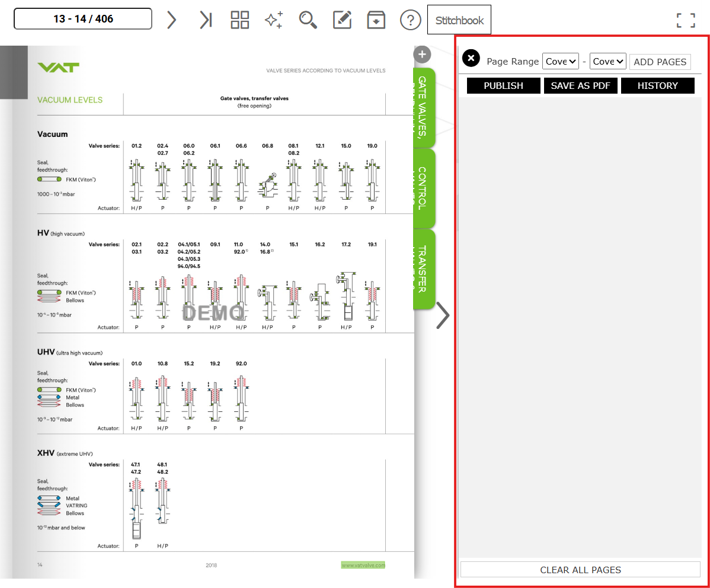Open the Page Range start dropdown

tap(560, 61)
